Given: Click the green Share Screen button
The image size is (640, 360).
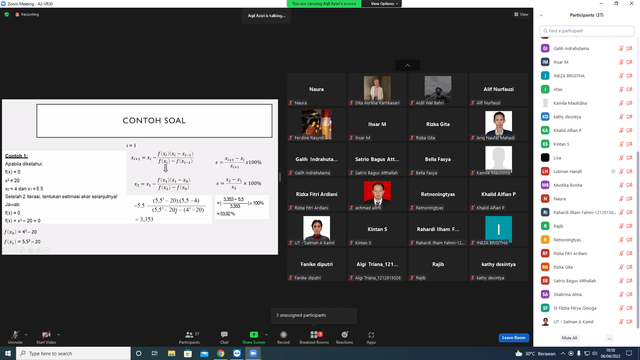Looking at the screenshot, I should pos(253,337).
